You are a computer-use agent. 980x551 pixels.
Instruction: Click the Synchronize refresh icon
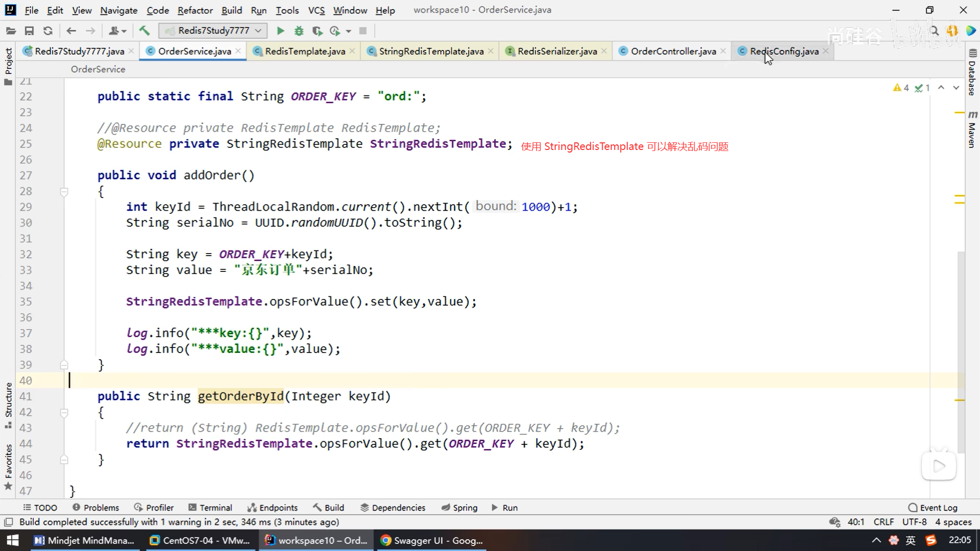tap(48, 31)
